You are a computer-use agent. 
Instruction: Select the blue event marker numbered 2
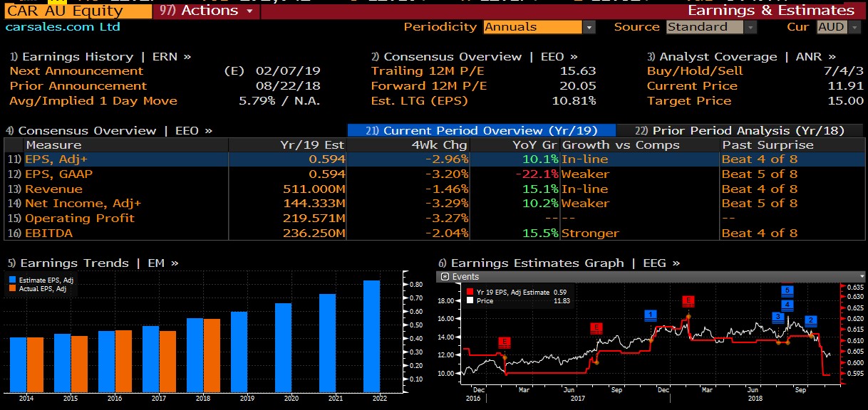click(811, 320)
